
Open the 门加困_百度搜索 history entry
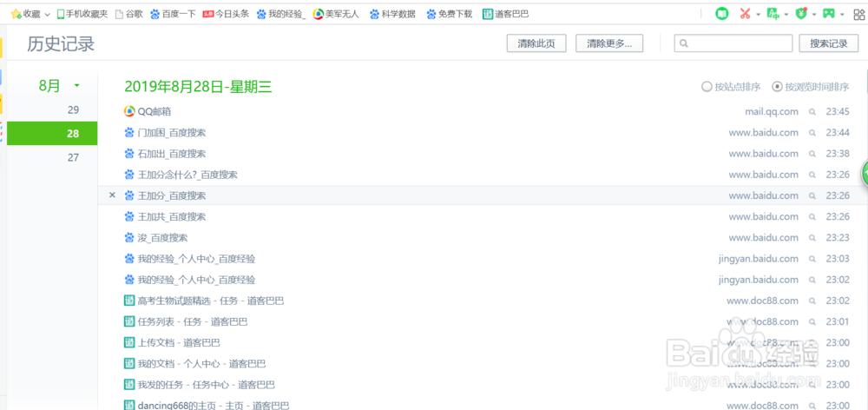(172, 133)
